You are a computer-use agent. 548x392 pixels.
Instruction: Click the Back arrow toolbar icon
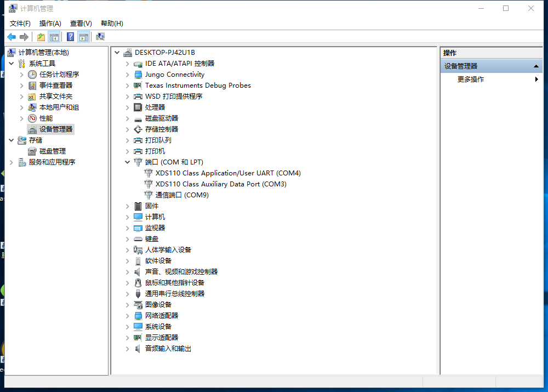pos(12,37)
